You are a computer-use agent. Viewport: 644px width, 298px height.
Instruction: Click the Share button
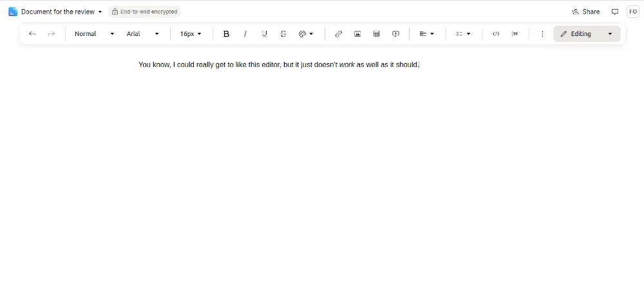585,12
